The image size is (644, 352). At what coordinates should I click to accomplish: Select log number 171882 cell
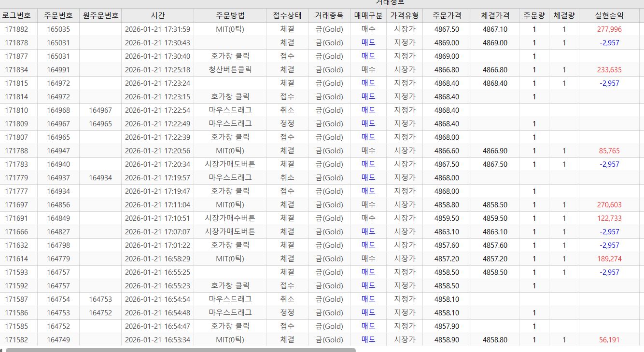[x=16, y=29]
